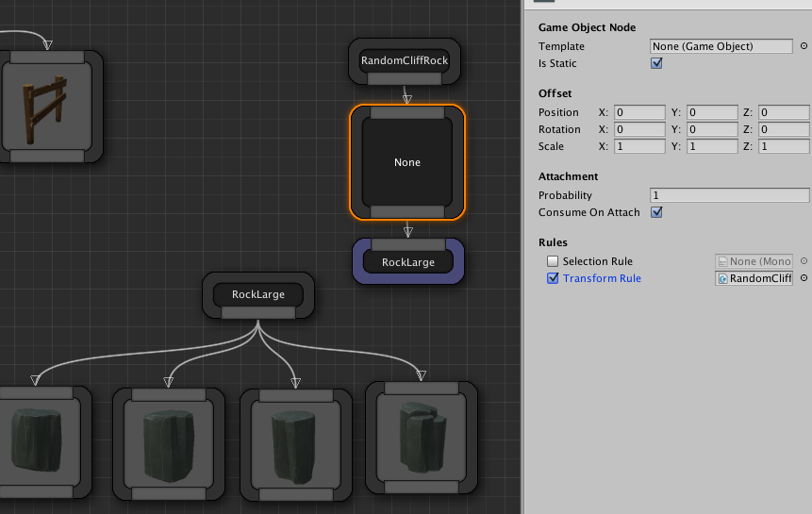This screenshot has height=514, width=812.
Task: Select the orange-outlined None game object node
Action: 407,162
